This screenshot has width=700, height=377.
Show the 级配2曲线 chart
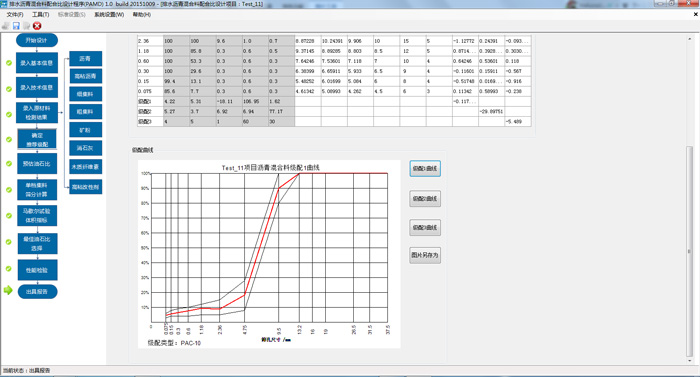click(x=425, y=198)
